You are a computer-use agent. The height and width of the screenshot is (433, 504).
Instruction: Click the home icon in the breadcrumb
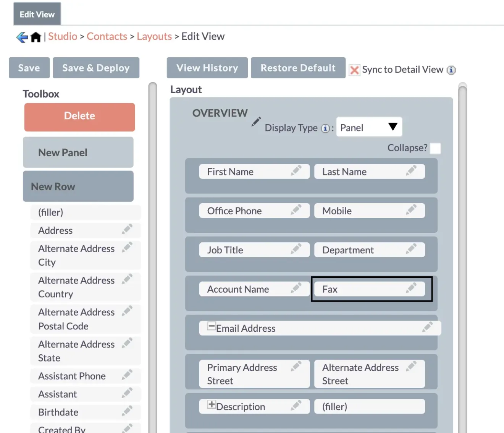click(36, 36)
